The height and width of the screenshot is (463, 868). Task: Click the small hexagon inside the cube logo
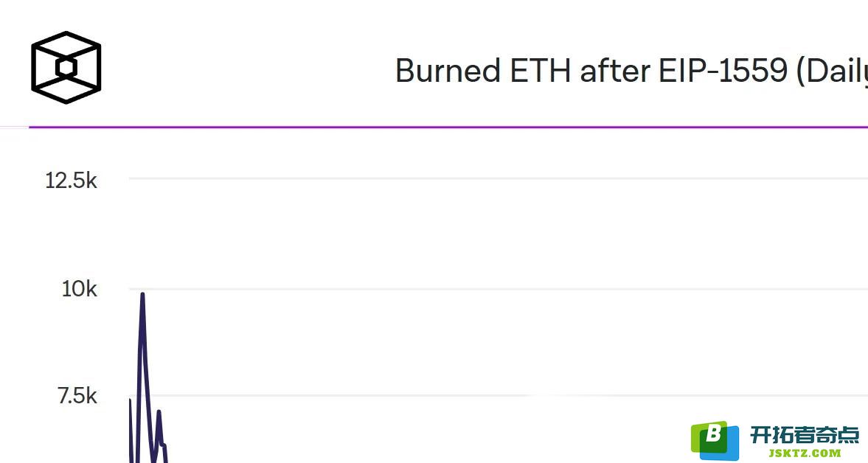click(x=66, y=68)
